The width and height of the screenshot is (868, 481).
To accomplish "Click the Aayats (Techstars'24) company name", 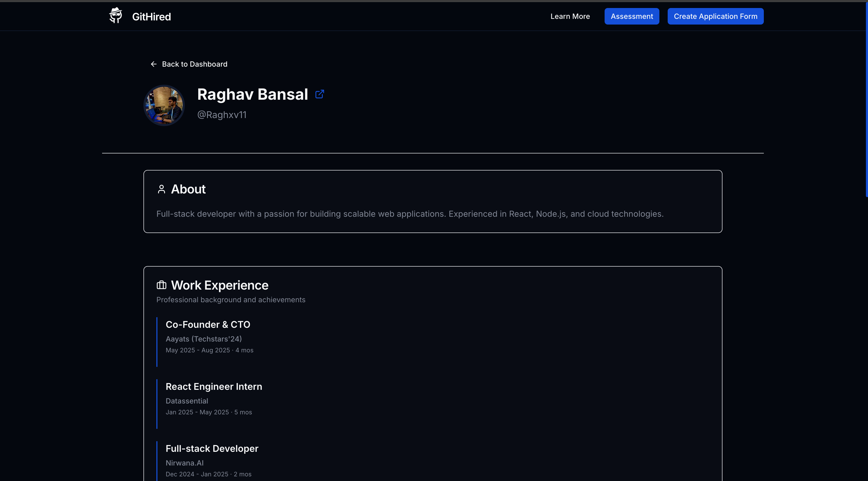I will tap(203, 339).
